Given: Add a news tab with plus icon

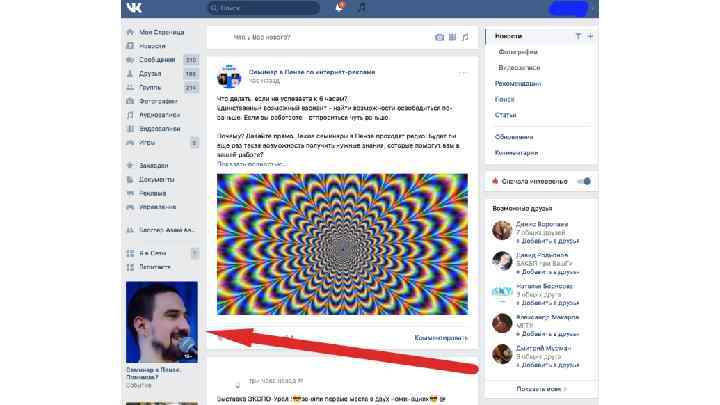Looking at the screenshot, I should click(591, 36).
